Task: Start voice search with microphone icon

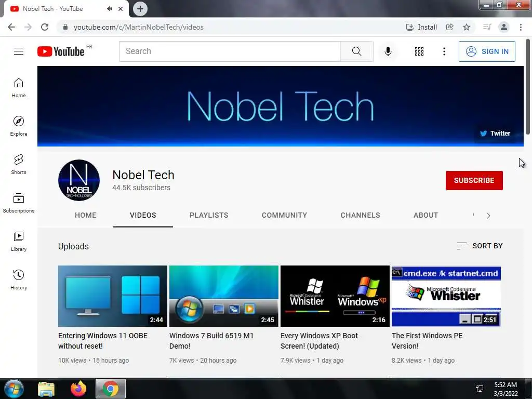Action: coord(388,51)
